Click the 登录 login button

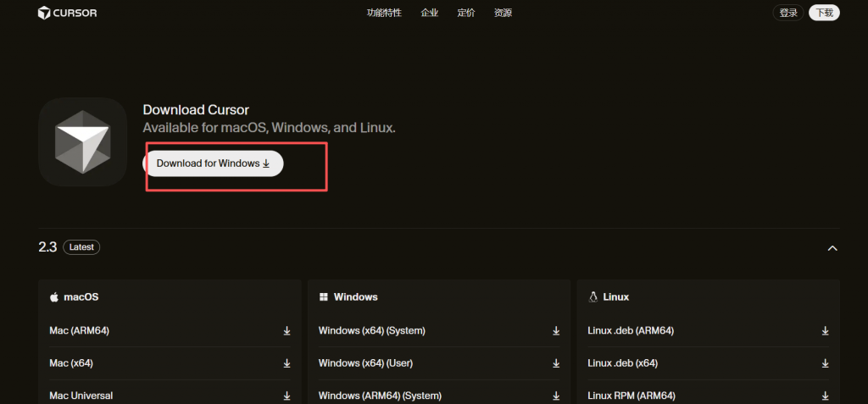(x=788, y=13)
